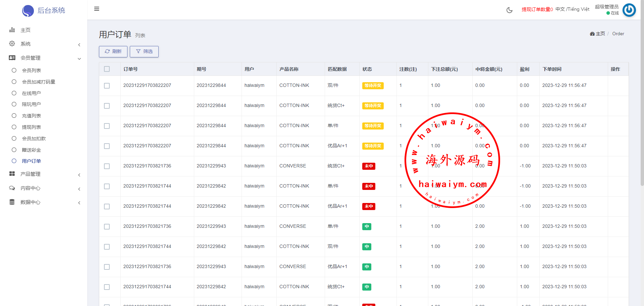Click the 筛选 filter button

tap(144, 52)
